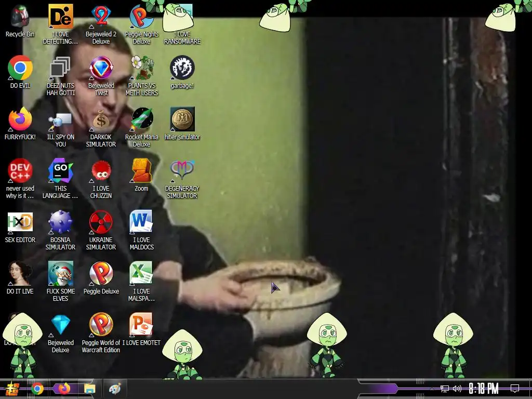Image resolution: width=532 pixels, height=399 pixels.
Task: Click the 8:18 PM taskbar clock
Action: pos(484,389)
